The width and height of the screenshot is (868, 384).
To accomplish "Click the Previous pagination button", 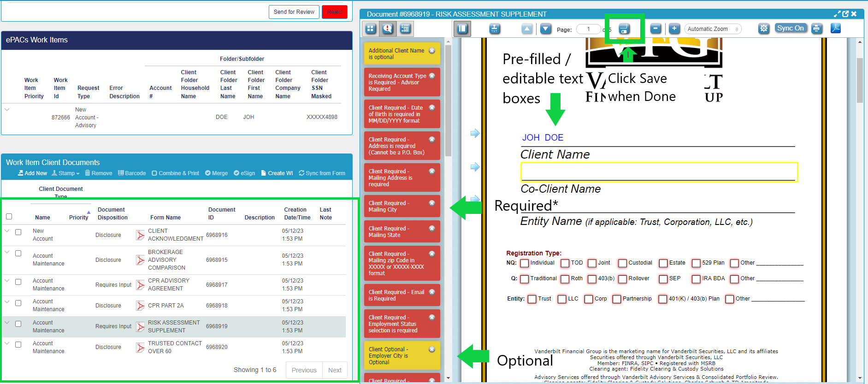I will [x=304, y=370].
